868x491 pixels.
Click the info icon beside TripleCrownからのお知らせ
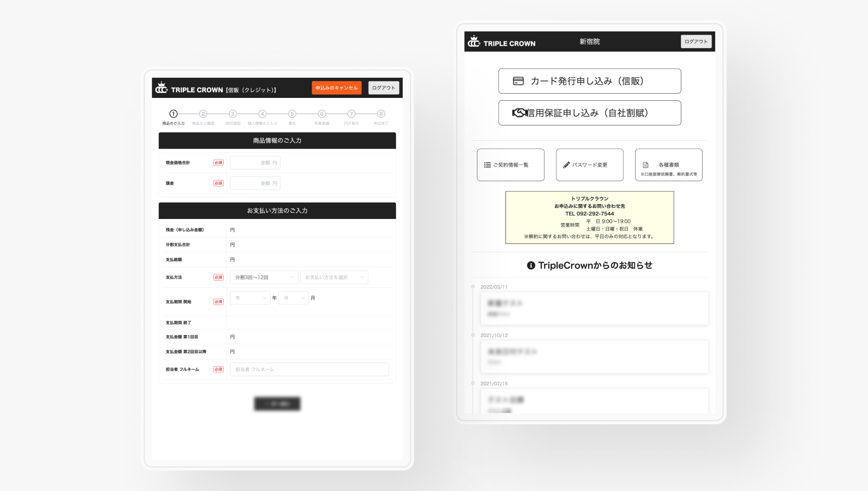coord(531,266)
